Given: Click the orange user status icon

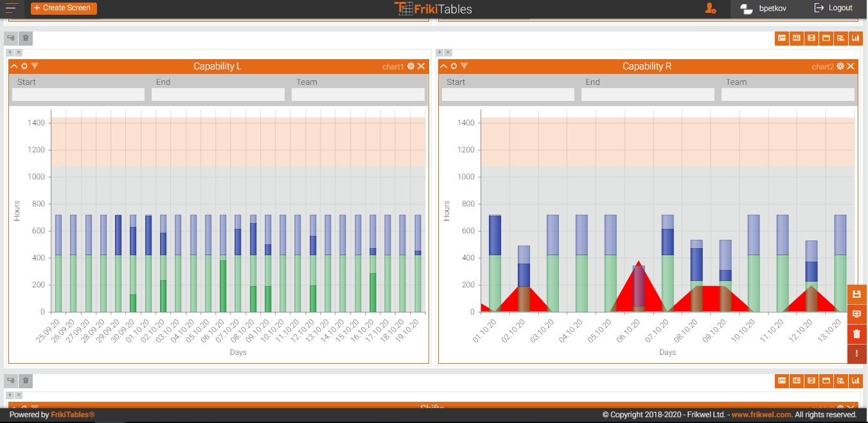Looking at the screenshot, I should 710,8.
